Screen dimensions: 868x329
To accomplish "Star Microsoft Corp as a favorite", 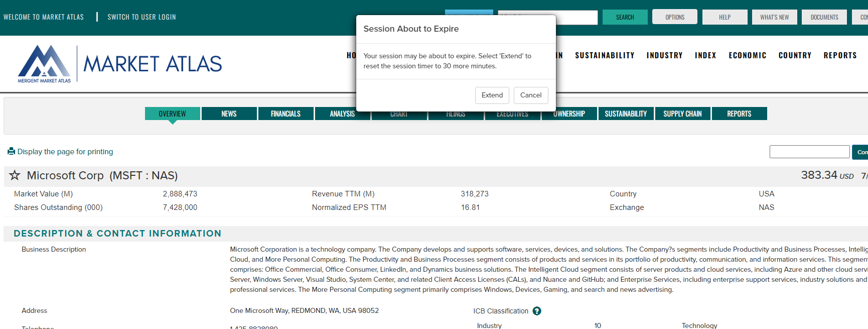I will coord(15,175).
